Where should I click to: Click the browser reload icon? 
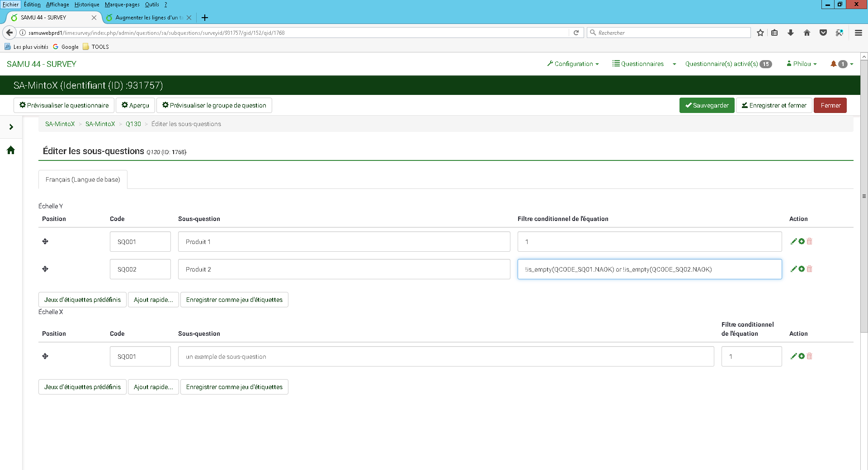tap(576, 33)
